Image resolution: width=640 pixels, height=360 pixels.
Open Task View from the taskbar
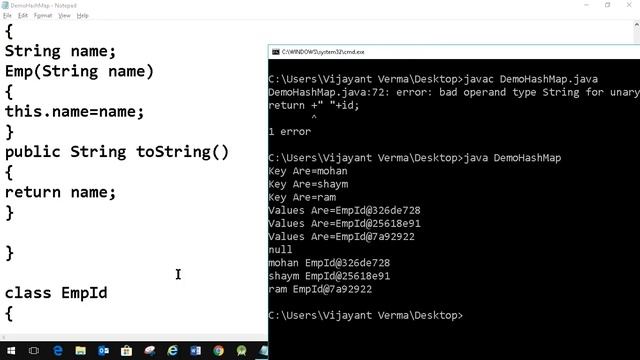pos(34,351)
